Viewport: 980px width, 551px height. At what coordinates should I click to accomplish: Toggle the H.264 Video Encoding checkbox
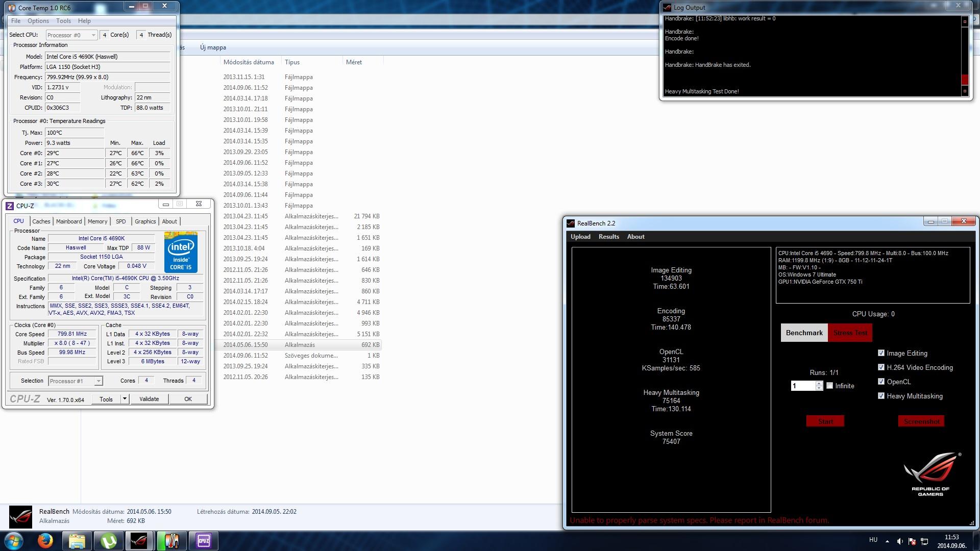[881, 367]
